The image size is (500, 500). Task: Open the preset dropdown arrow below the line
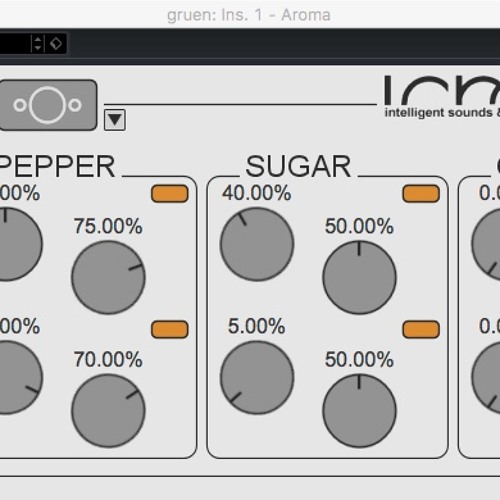(x=115, y=120)
